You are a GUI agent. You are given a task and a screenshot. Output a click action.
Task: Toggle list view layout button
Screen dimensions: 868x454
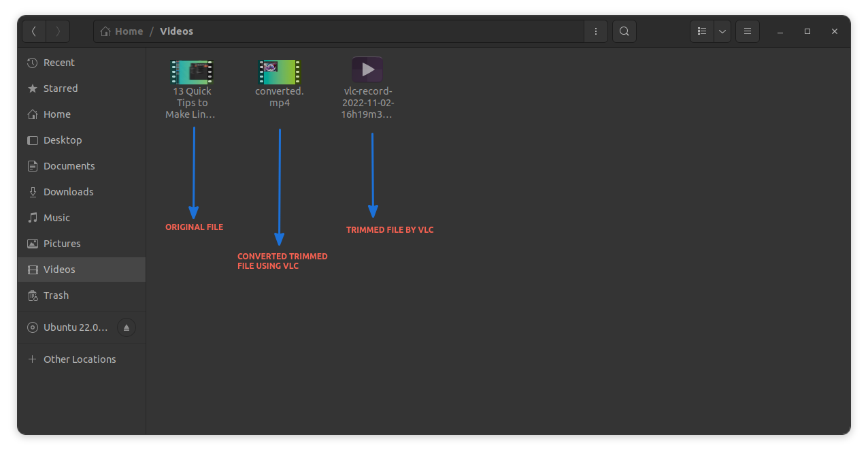702,31
